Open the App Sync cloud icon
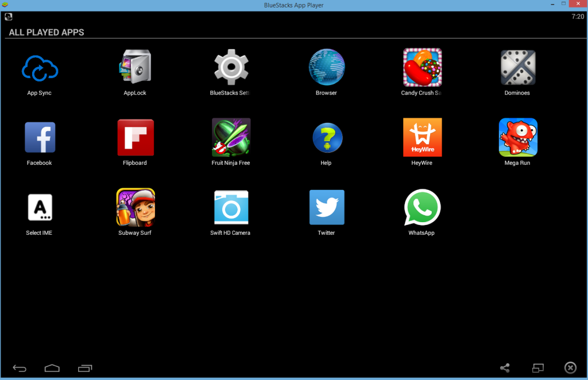588x380 pixels. (x=40, y=68)
